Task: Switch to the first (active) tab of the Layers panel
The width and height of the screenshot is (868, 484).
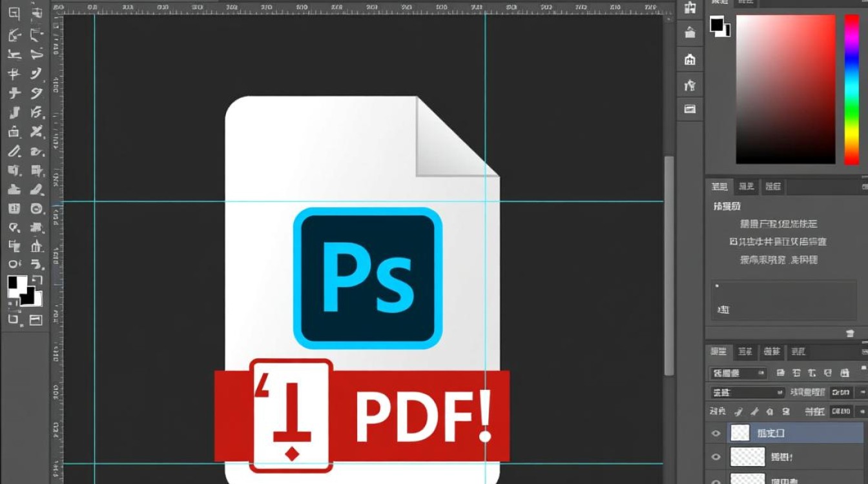Action: point(718,352)
